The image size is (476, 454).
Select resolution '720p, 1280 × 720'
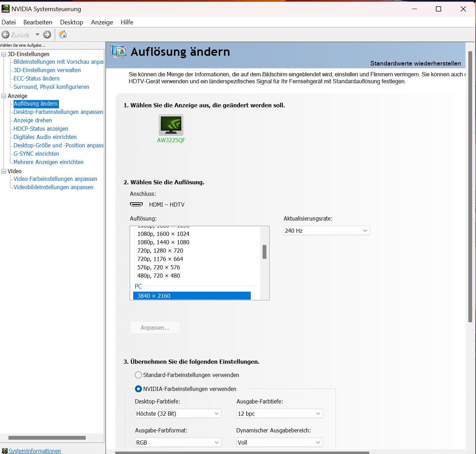pyautogui.click(x=160, y=251)
